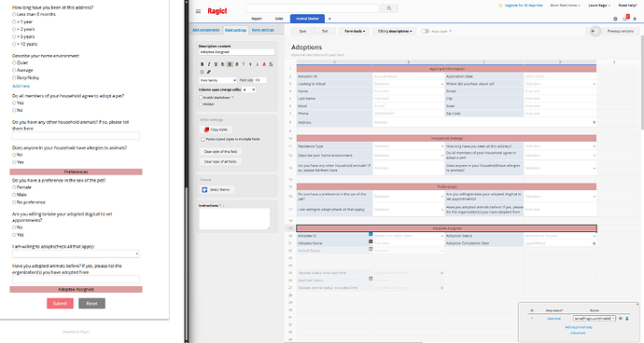Select the > 10 years radio option

[x=14, y=44]
